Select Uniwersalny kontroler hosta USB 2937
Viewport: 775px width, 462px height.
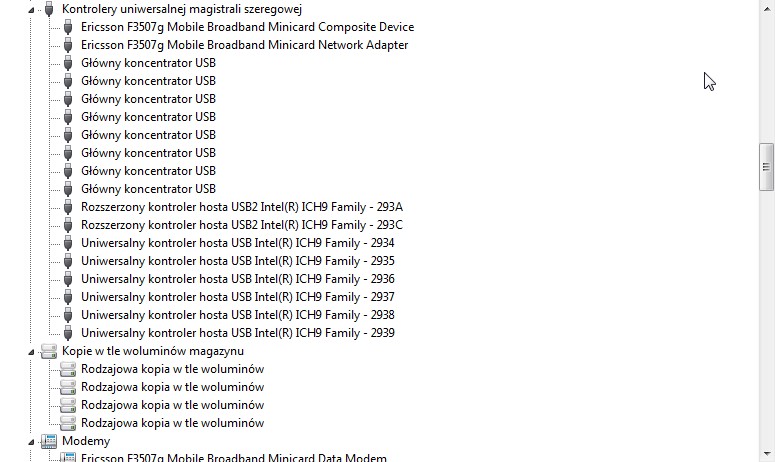coord(238,297)
